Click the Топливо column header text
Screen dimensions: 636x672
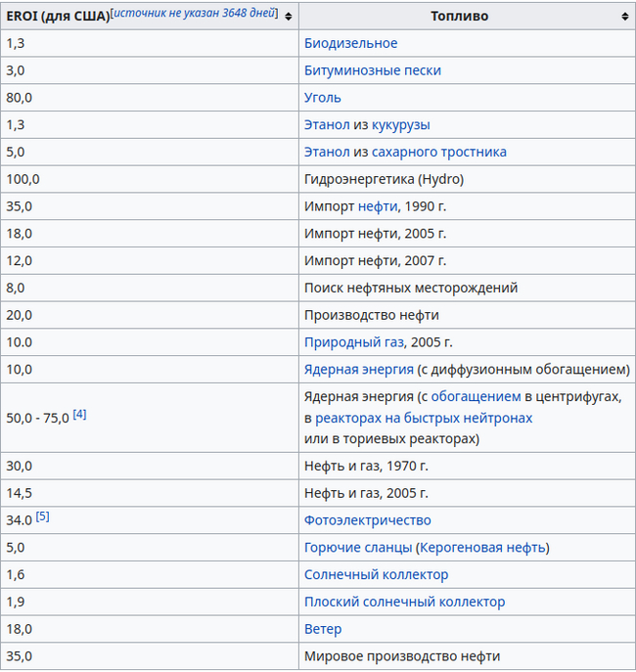[460, 17]
